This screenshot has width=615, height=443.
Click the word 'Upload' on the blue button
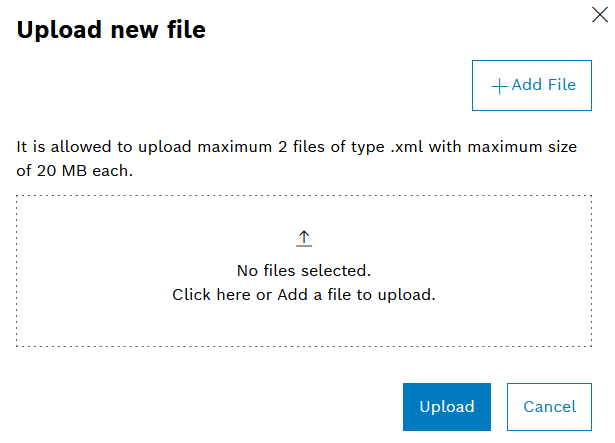(446, 407)
